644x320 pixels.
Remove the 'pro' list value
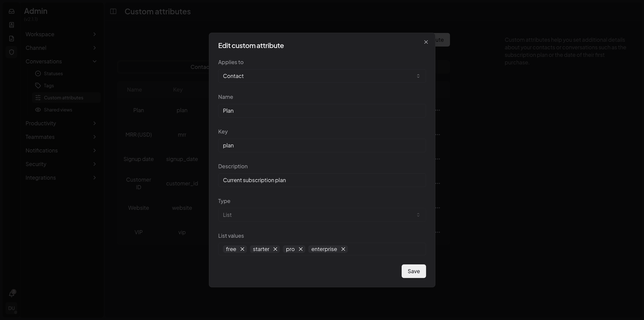pyautogui.click(x=300, y=249)
